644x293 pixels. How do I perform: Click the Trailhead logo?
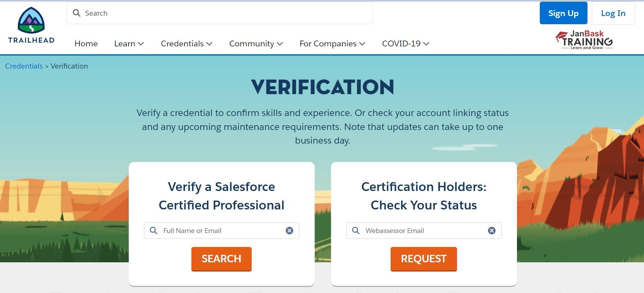tap(31, 25)
